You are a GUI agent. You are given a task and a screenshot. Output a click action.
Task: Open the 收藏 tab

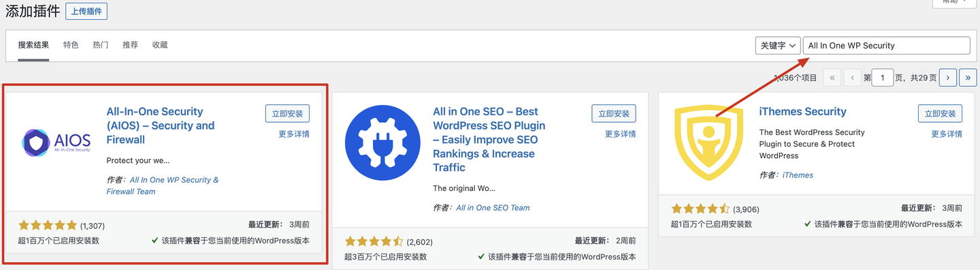point(160,45)
